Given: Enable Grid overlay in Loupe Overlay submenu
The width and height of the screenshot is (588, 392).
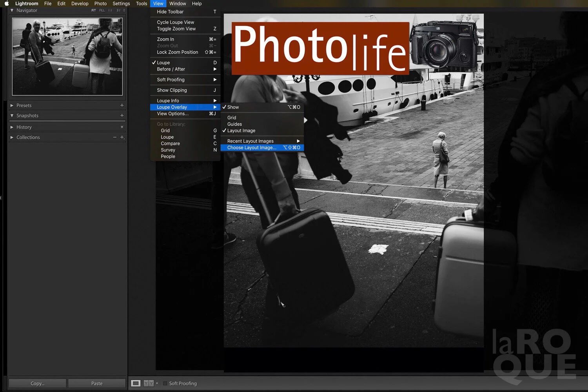Looking at the screenshot, I should 262,118.
